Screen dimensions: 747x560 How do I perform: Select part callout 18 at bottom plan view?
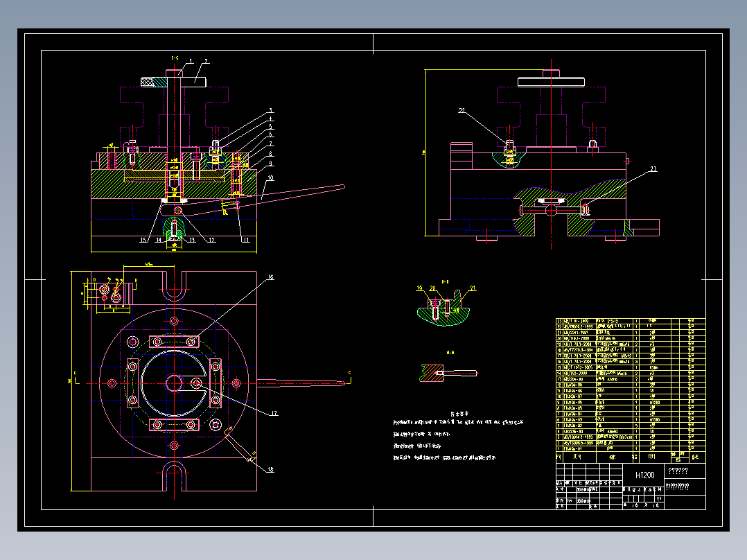270,469
